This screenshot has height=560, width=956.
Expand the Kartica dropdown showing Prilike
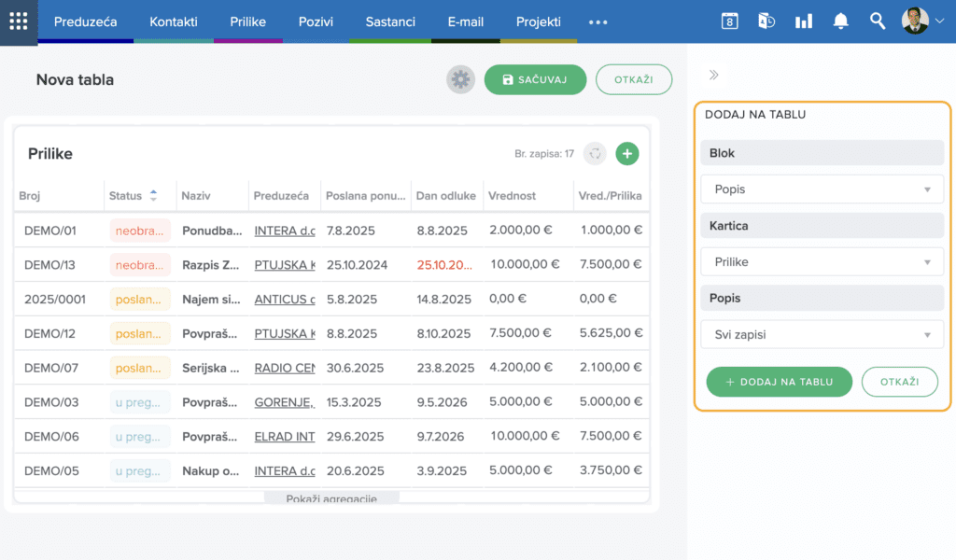[822, 262]
